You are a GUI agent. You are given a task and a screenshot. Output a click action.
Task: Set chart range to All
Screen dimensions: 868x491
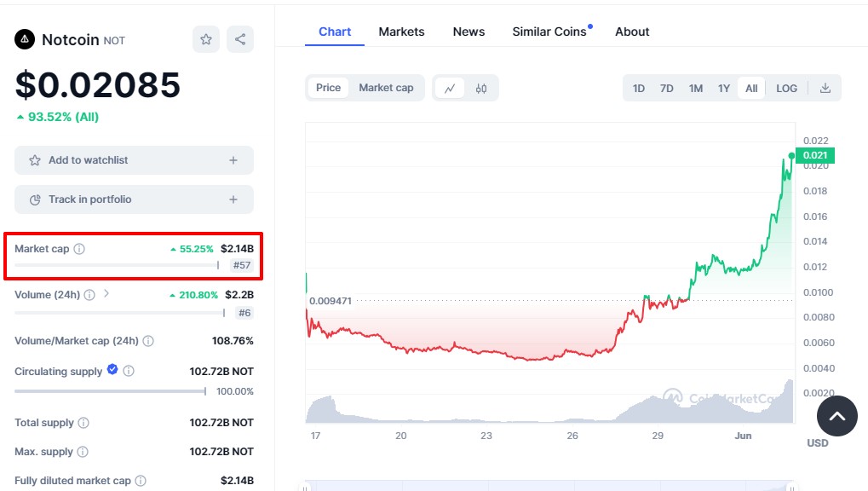[751, 88]
